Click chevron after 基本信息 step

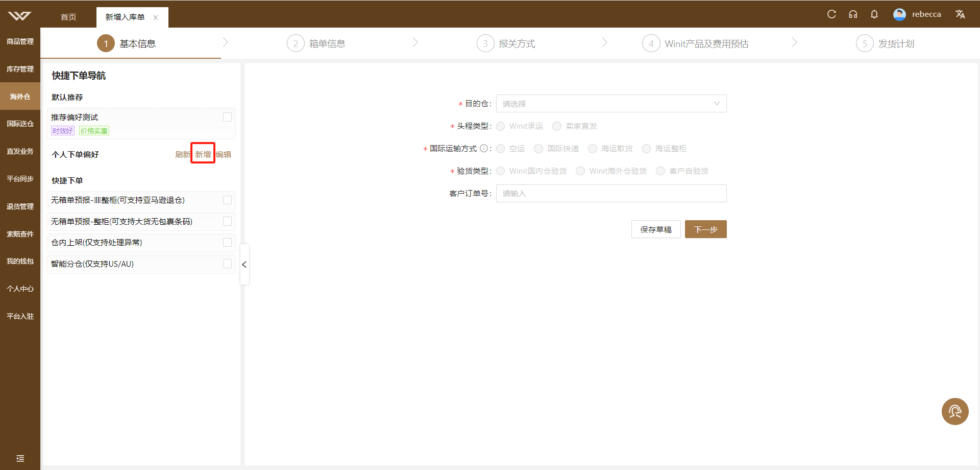click(226, 42)
